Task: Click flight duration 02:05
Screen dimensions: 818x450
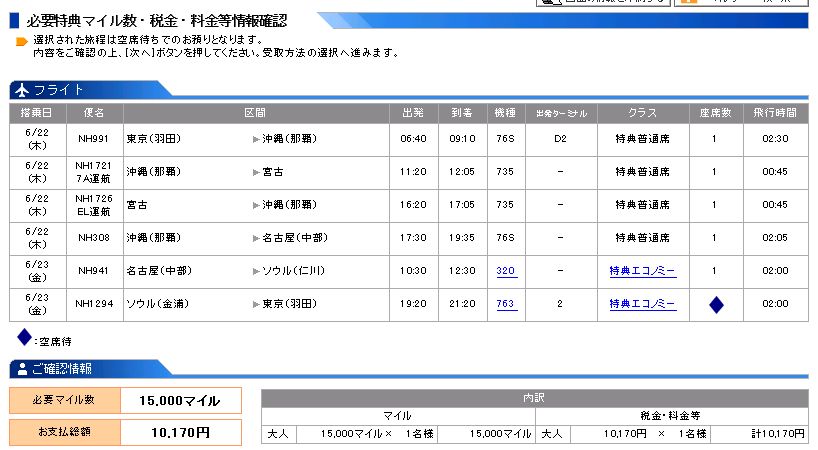Action: (x=775, y=238)
